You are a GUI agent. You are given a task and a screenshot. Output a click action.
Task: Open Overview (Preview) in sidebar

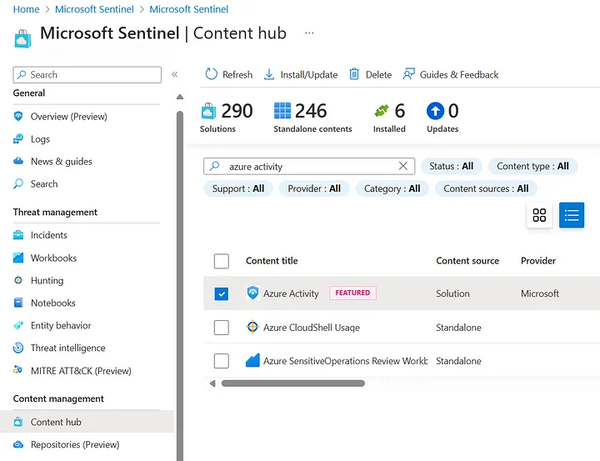69,116
